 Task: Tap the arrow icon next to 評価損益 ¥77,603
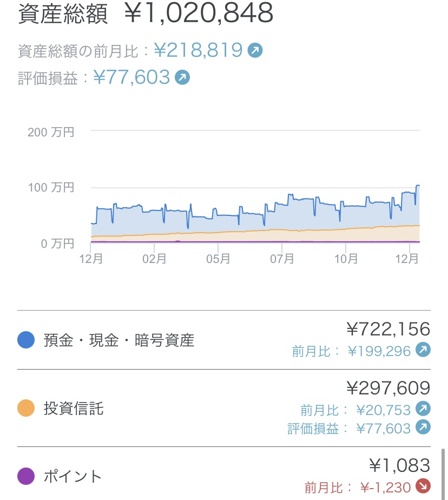(182, 78)
